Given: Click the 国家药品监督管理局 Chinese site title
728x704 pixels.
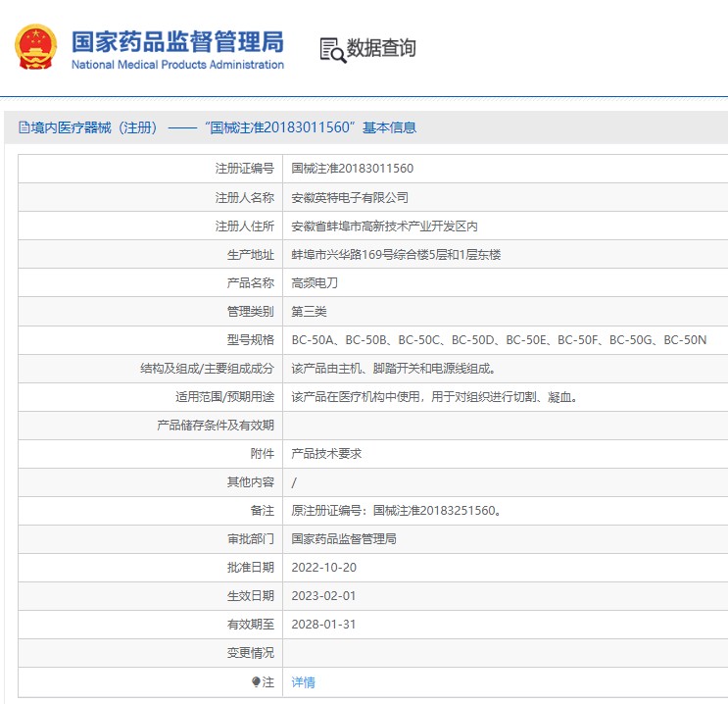Looking at the screenshot, I should click(x=177, y=41).
